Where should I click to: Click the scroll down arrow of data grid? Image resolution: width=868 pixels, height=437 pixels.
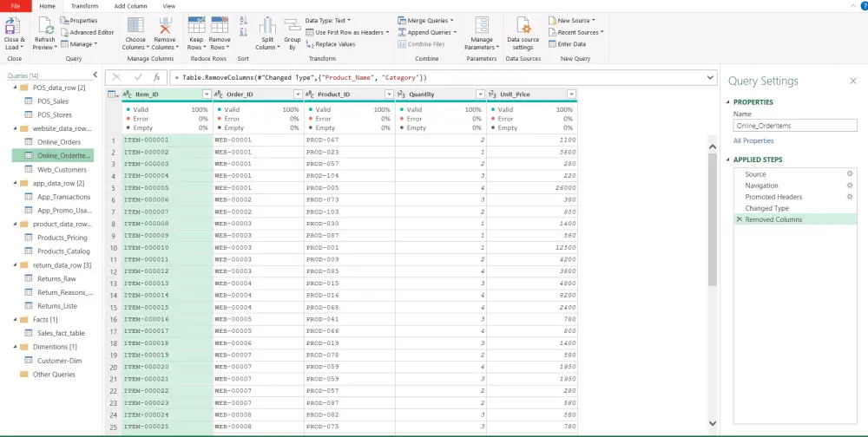[713, 423]
